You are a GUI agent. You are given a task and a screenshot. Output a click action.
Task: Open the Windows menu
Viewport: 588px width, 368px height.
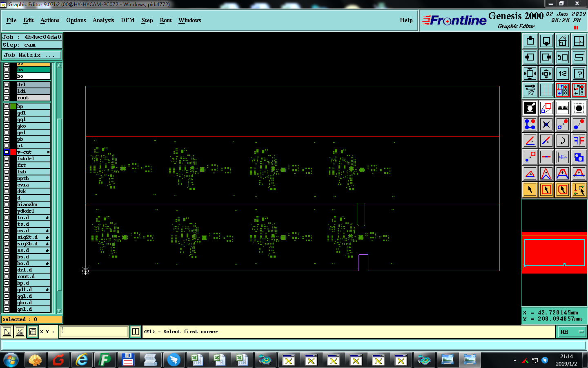point(190,20)
